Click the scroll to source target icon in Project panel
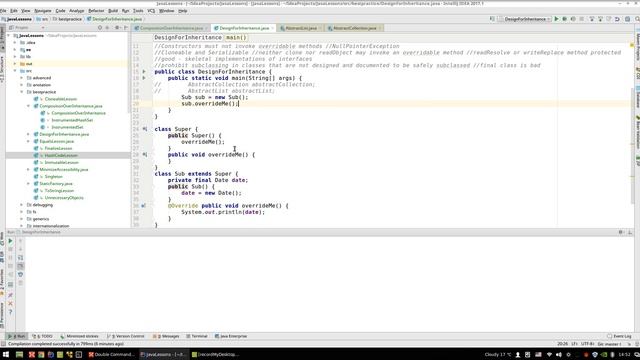 coord(100,28)
